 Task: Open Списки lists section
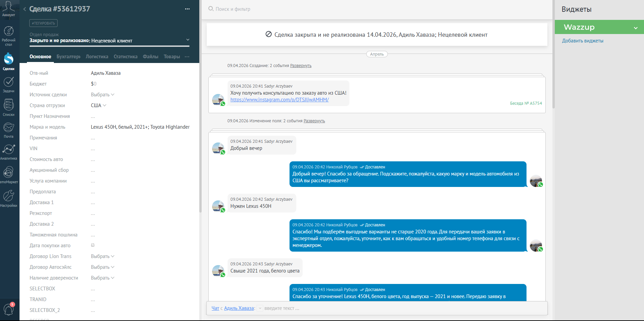pos(8,107)
